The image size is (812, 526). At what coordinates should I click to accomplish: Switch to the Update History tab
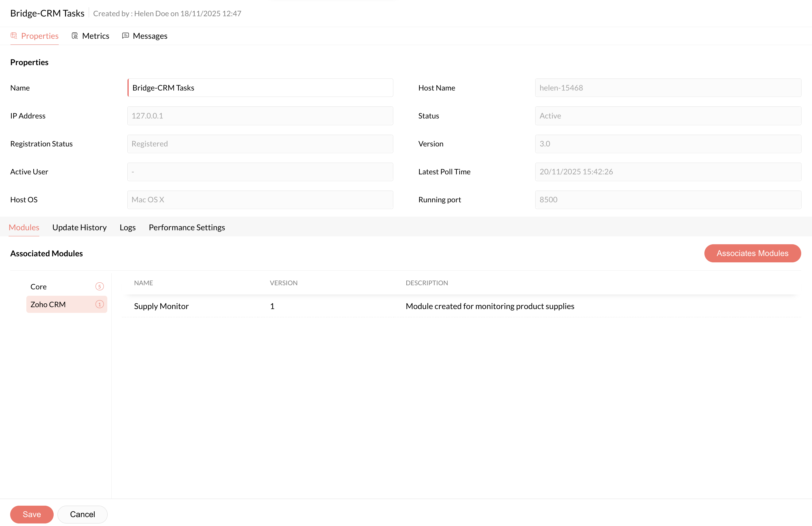click(x=79, y=227)
